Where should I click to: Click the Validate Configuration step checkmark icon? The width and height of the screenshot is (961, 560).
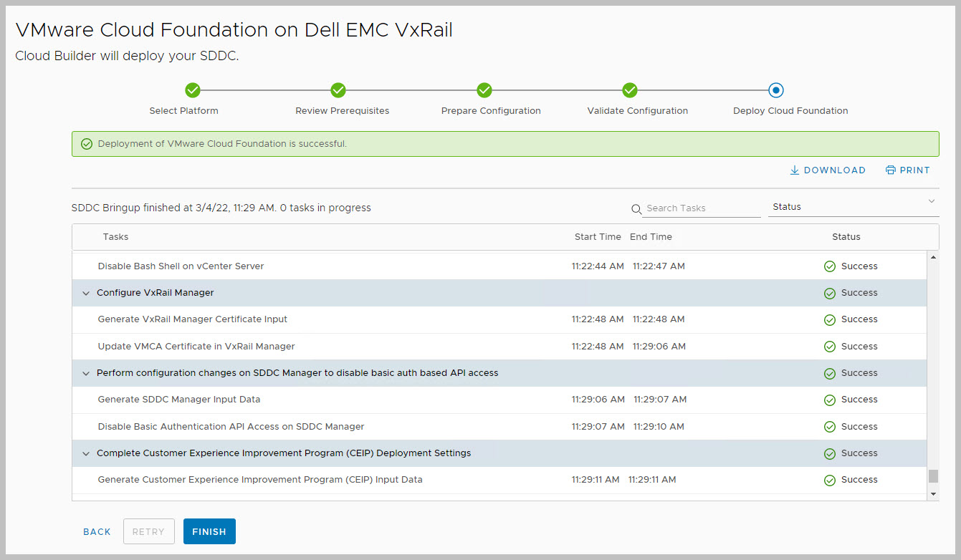(x=630, y=90)
